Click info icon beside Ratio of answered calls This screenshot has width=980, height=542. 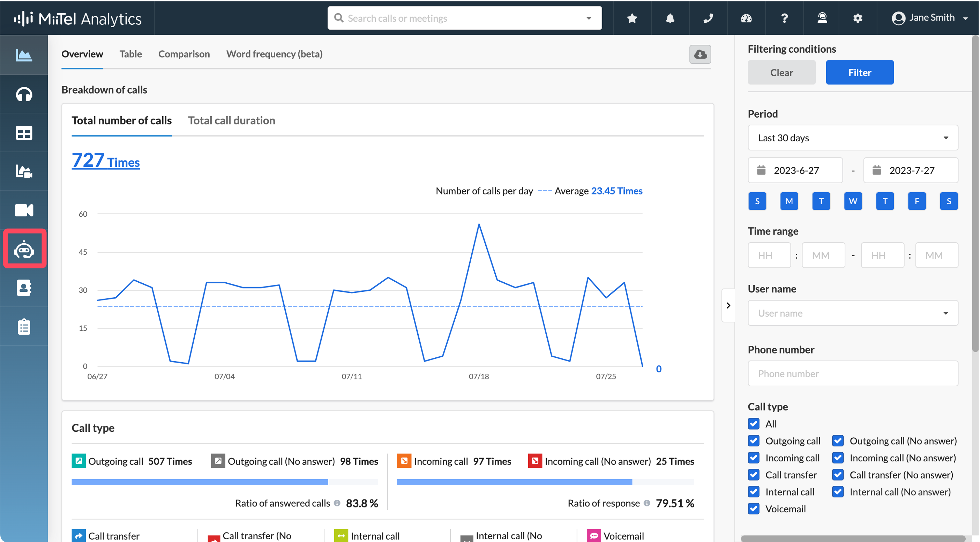337,503
